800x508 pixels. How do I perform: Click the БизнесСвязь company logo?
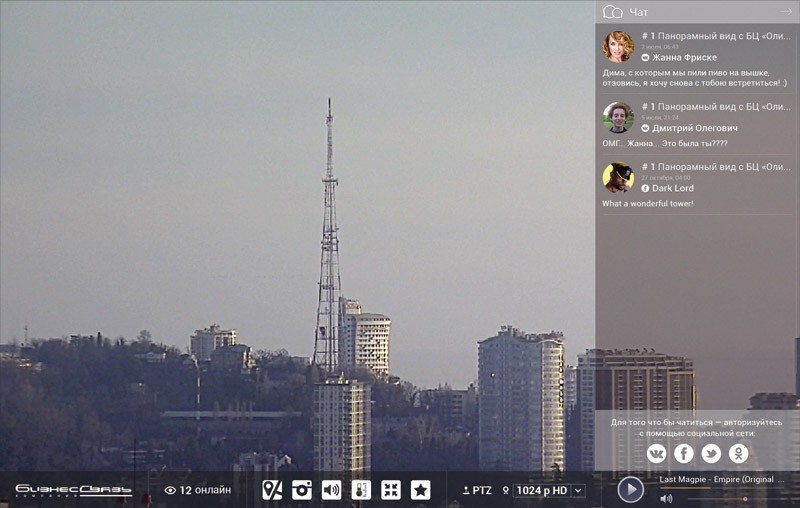coord(73,490)
